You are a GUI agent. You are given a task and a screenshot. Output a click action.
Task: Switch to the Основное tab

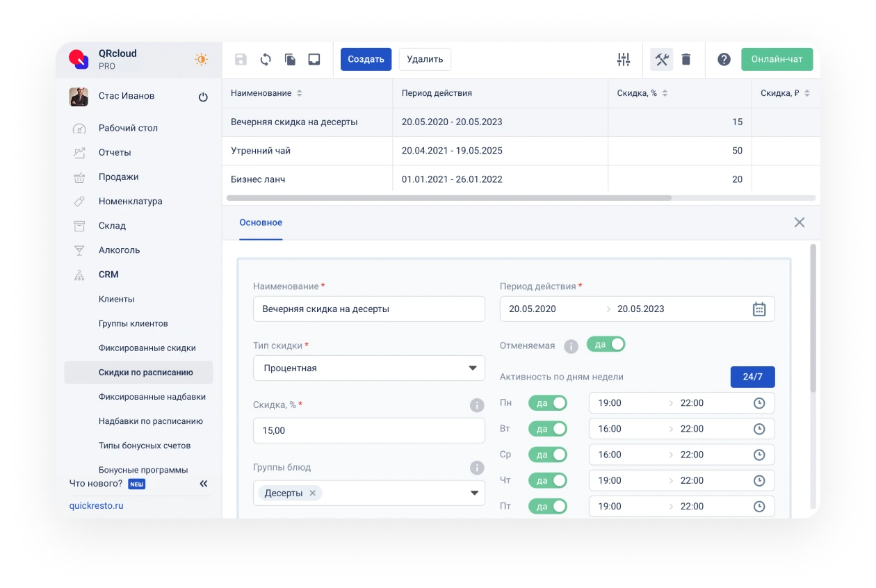[261, 222]
